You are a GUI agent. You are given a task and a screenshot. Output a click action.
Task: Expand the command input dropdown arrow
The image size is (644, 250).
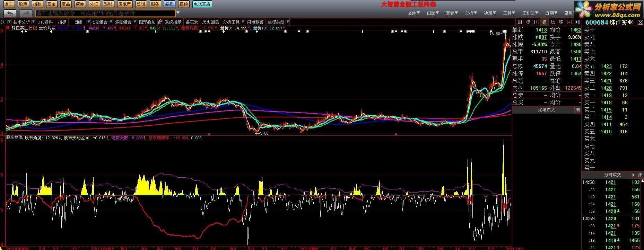point(178,14)
